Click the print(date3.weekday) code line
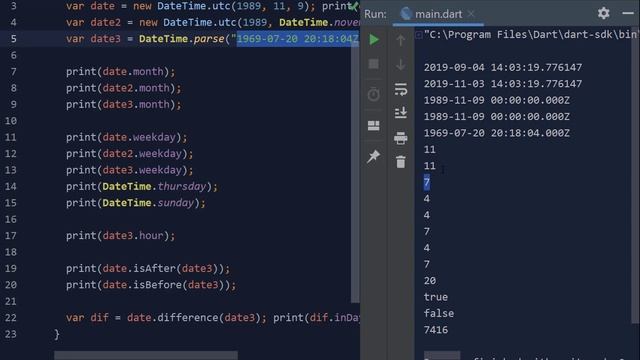 tap(129, 170)
